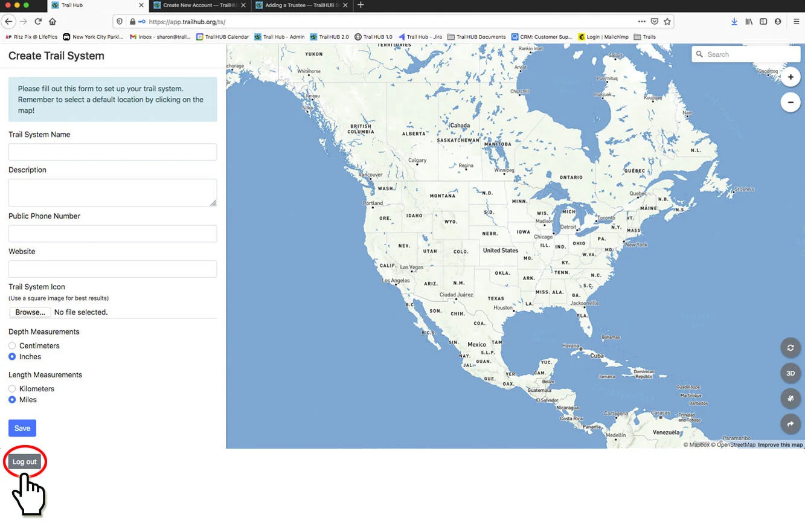Screen dimensions: 805x532
Task: Reload the page in browser toolbar
Action: pos(38,21)
